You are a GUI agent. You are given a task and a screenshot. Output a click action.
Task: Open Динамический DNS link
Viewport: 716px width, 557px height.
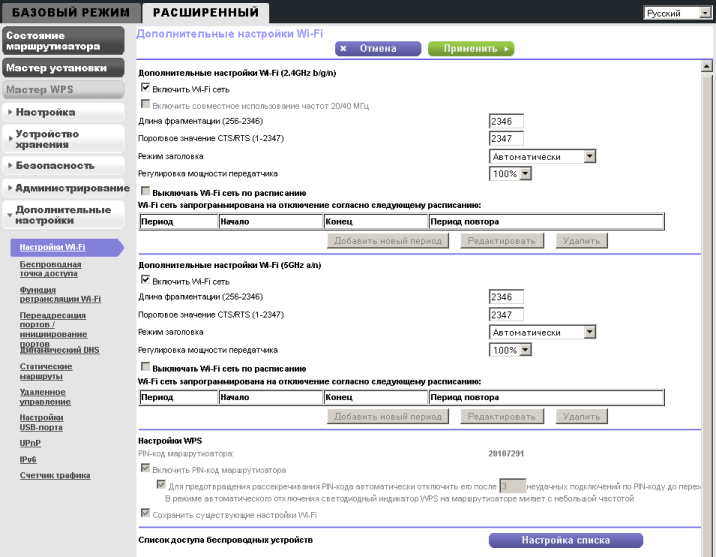coord(59,350)
